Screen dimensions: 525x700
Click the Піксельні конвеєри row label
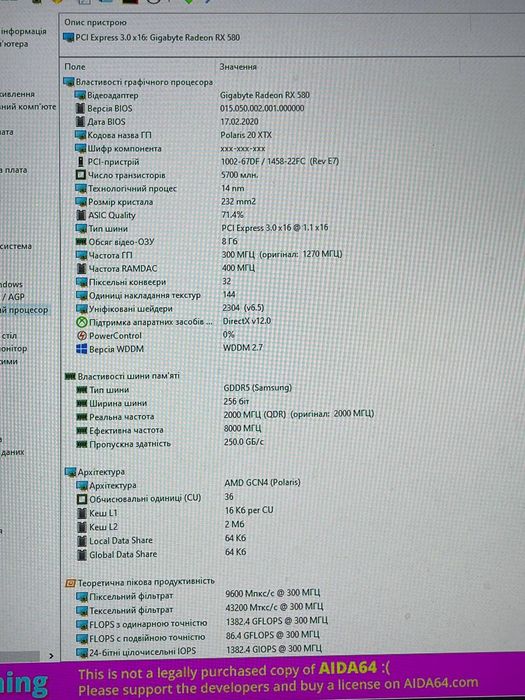click(127, 282)
